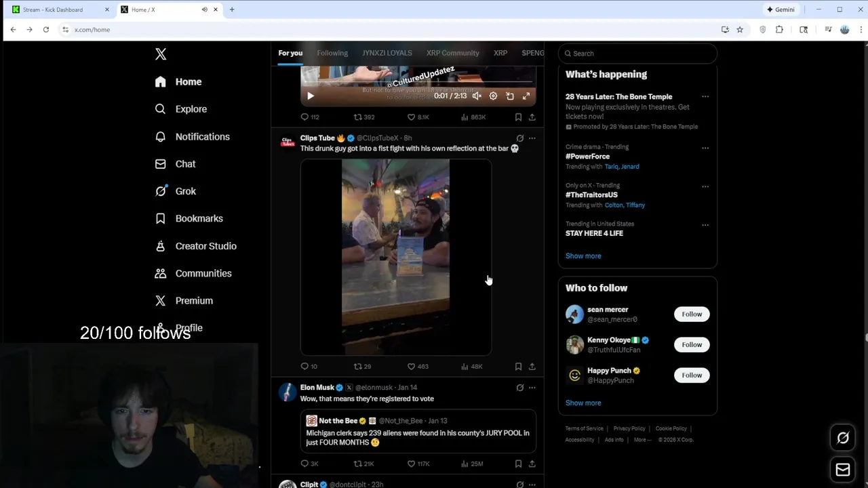Open more options on Clips Tube post
The width and height of the screenshot is (868, 488).
[x=532, y=138]
